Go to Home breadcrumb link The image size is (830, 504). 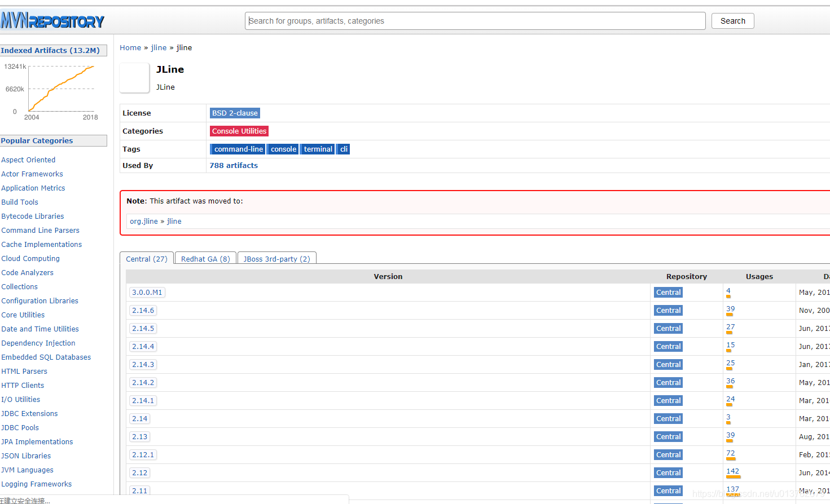(x=130, y=48)
